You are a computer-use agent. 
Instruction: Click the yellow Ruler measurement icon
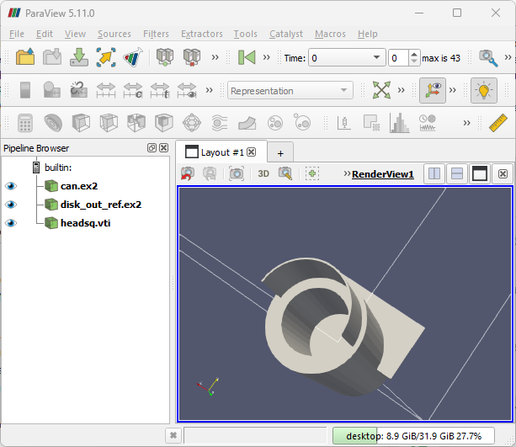498,123
